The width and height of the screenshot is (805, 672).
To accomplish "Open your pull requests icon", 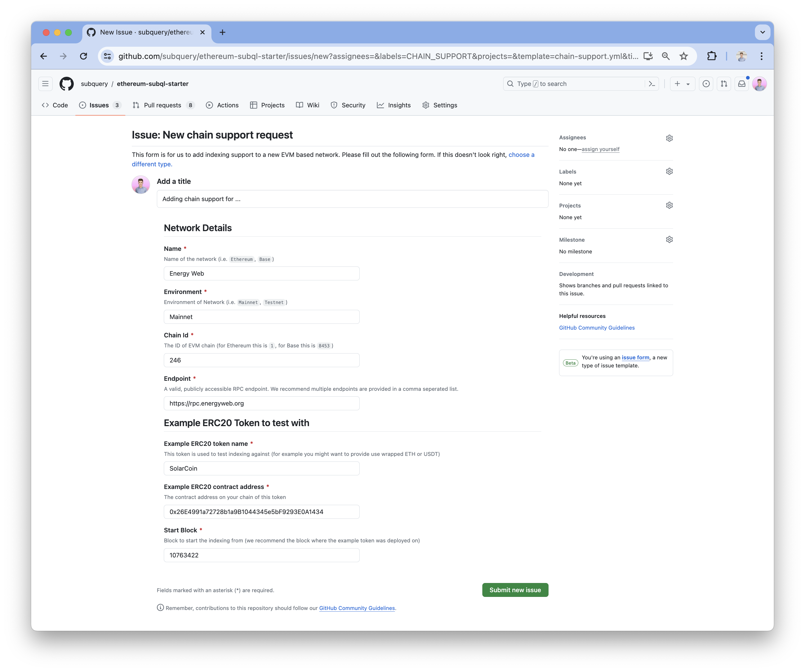I will click(x=724, y=83).
